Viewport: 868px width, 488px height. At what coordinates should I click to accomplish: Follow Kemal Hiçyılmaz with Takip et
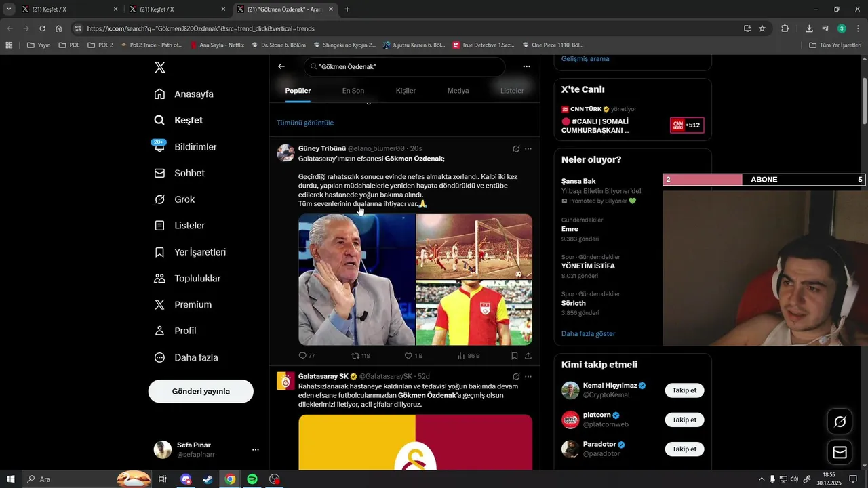click(x=684, y=390)
